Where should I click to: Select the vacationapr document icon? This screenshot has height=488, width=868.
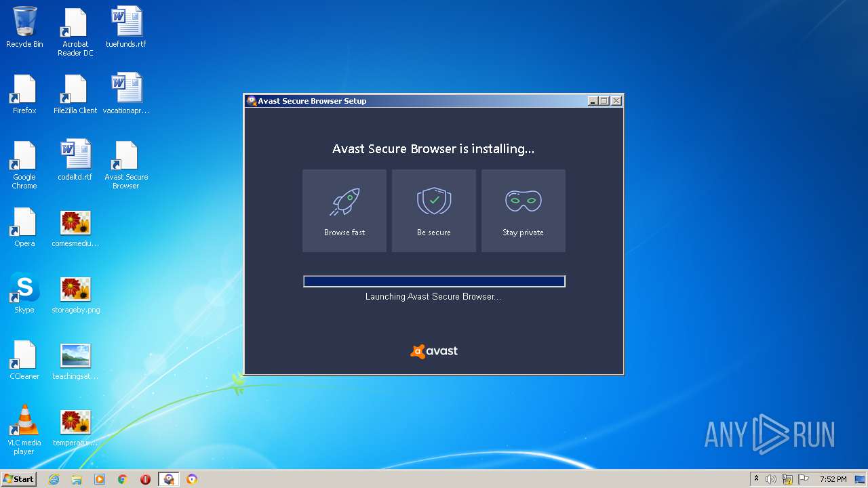tap(126, 94)
